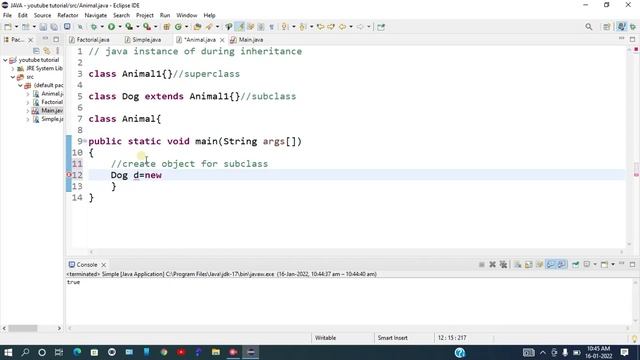Collapse the src folder node

(13, 77)
